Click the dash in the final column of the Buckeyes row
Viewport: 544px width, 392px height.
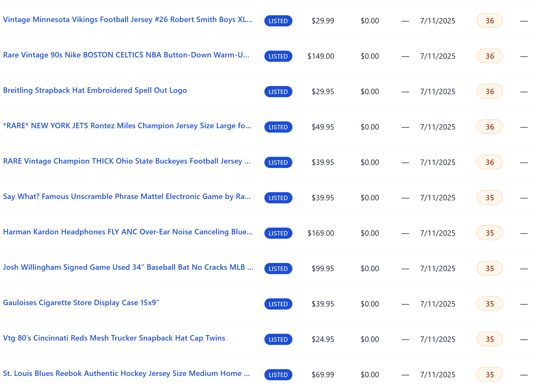click(524, 162)
